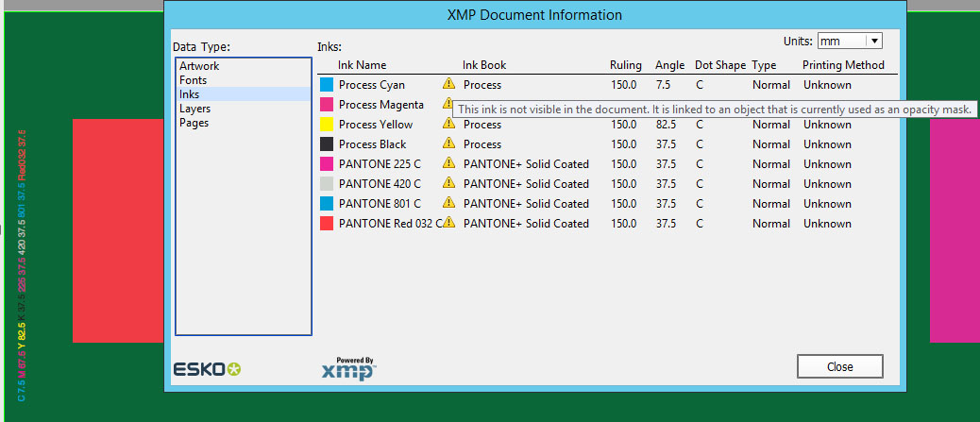
Task: Click the 82.5 angle value for Process Yellow
Action: click(667, 125)
